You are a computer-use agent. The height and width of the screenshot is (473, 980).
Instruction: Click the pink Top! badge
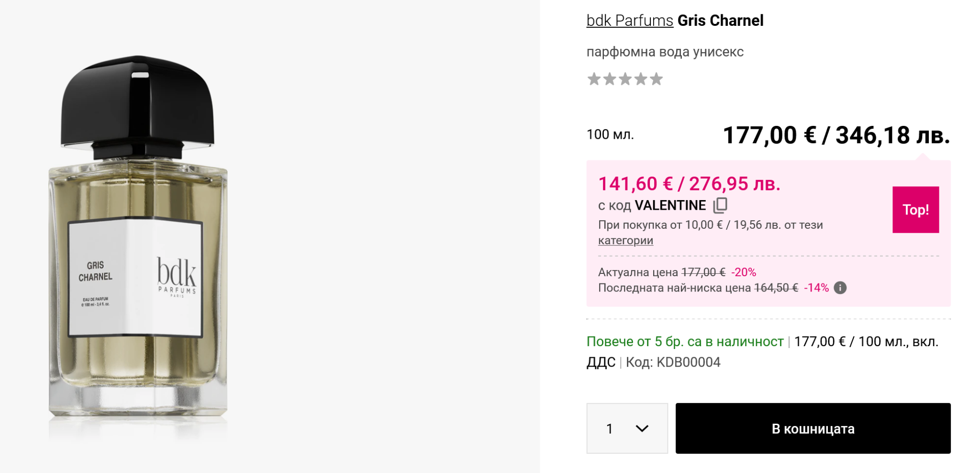[915, 210]
